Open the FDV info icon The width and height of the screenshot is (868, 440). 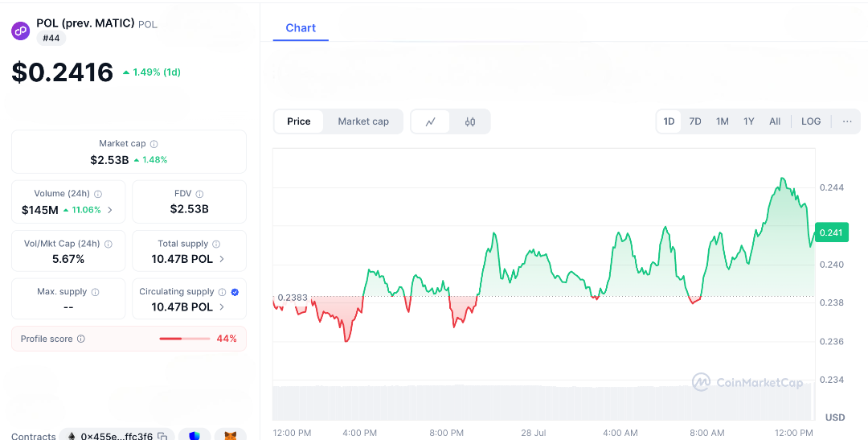pyautogui.click(x=199, y=194)
